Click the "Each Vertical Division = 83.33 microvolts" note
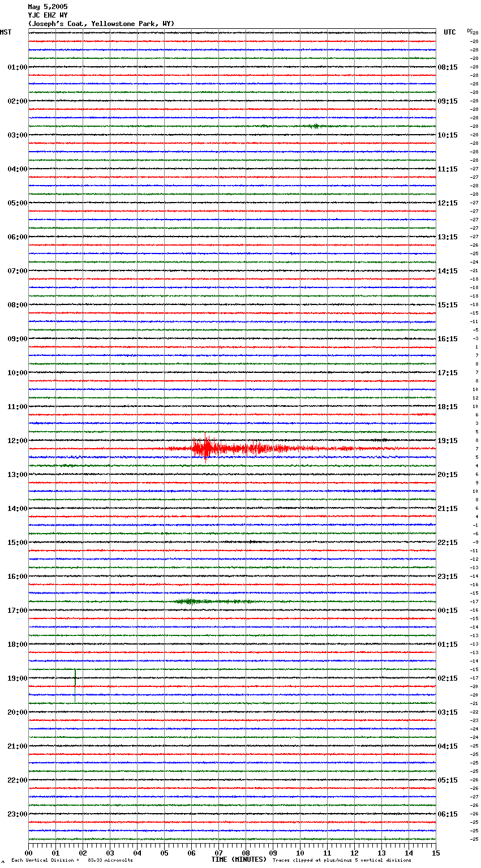The width and height of the screenshot is (481, 868). 72,860
